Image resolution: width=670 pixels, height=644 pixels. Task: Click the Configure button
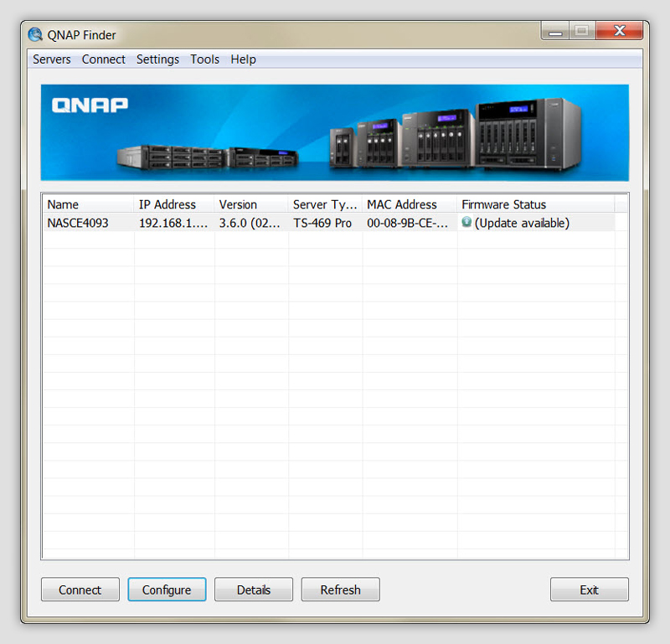pyautogui.click(x=167, y=590)
